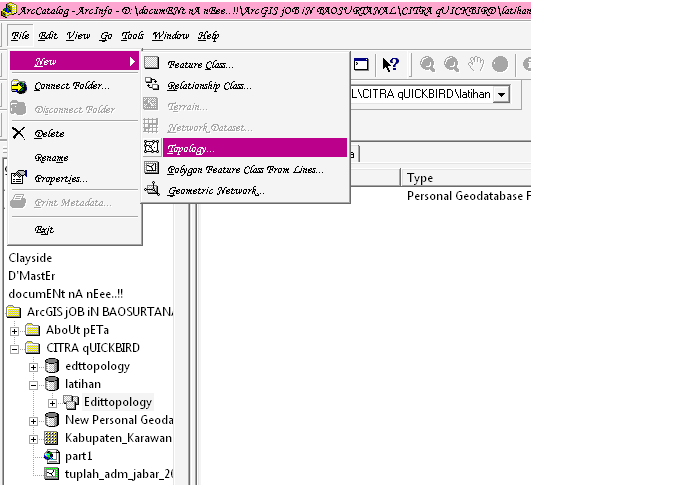Select D'MastEr in the catalog tree
This screenshot has height=485, width=683.
tap(32, 276)
